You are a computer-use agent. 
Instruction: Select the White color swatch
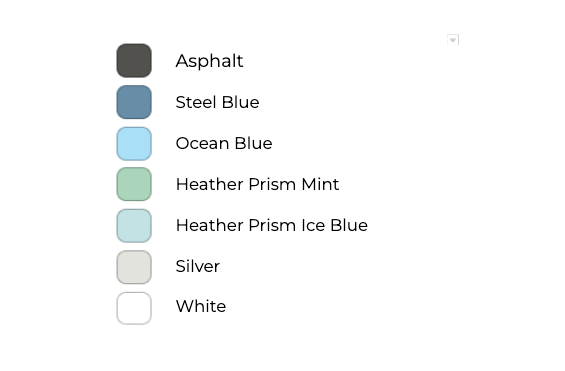tap(134, 308)
